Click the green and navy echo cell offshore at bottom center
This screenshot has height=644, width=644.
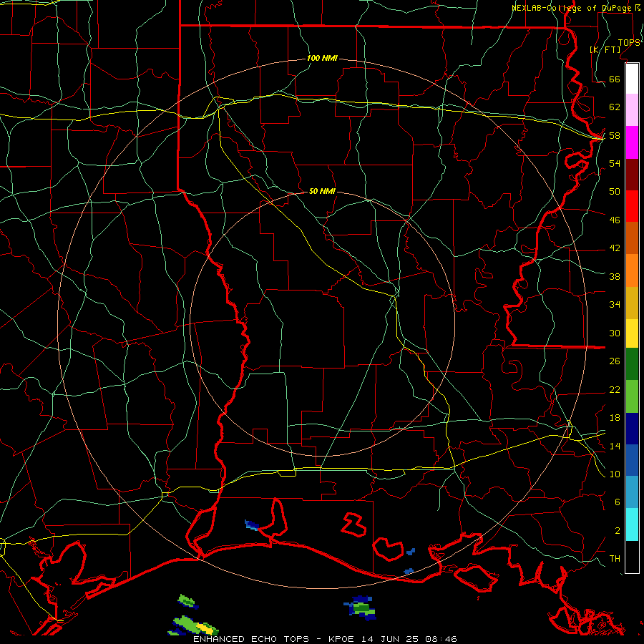[x=360, y=608]
